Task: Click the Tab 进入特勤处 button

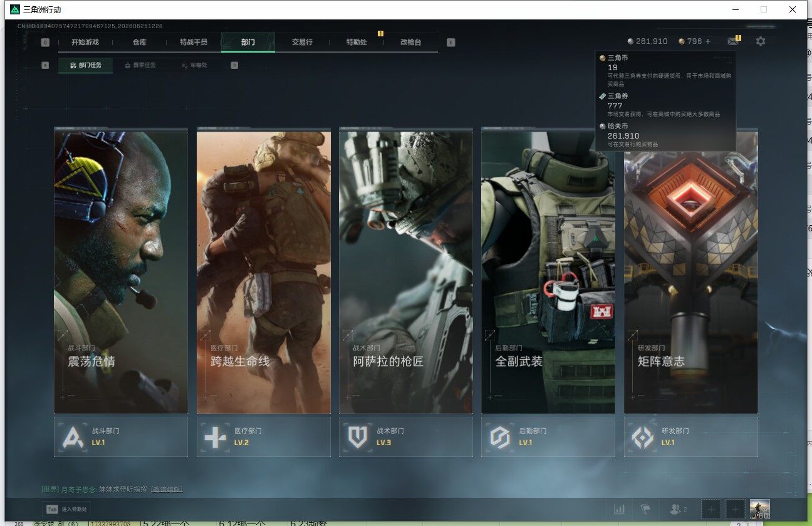Action: [65, 510]
